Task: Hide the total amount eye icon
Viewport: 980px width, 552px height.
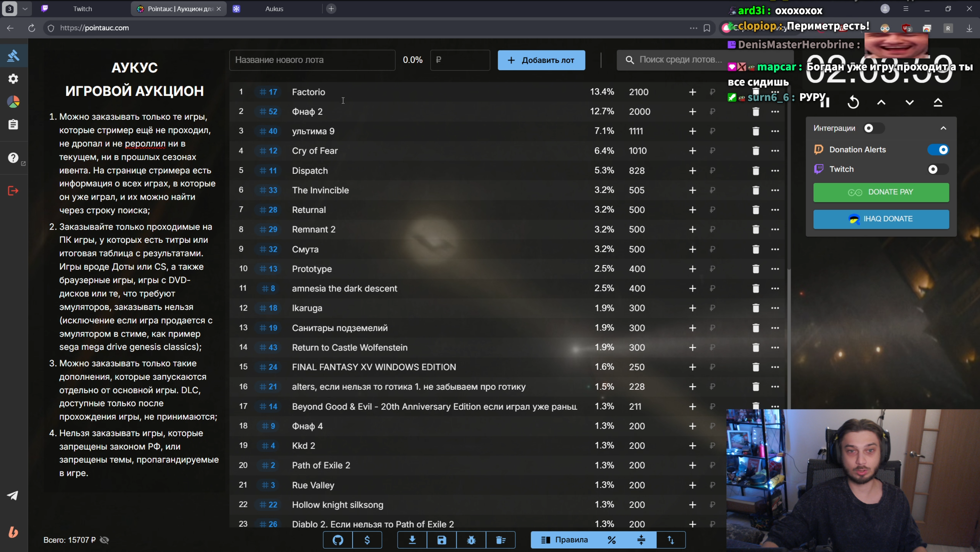Action: [x=104, y=540]
